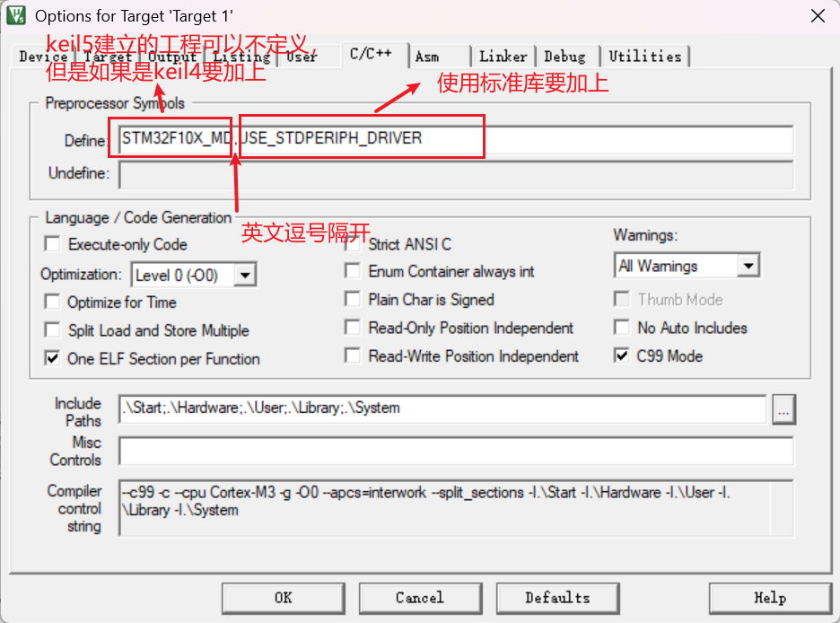Open the Optimization level dropdown
Screen dimensions: 840x623
245,276
